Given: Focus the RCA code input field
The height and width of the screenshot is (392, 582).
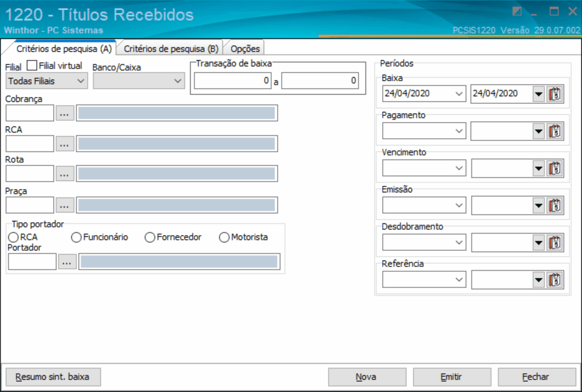Looking at the screenshot, I should 30,144.
